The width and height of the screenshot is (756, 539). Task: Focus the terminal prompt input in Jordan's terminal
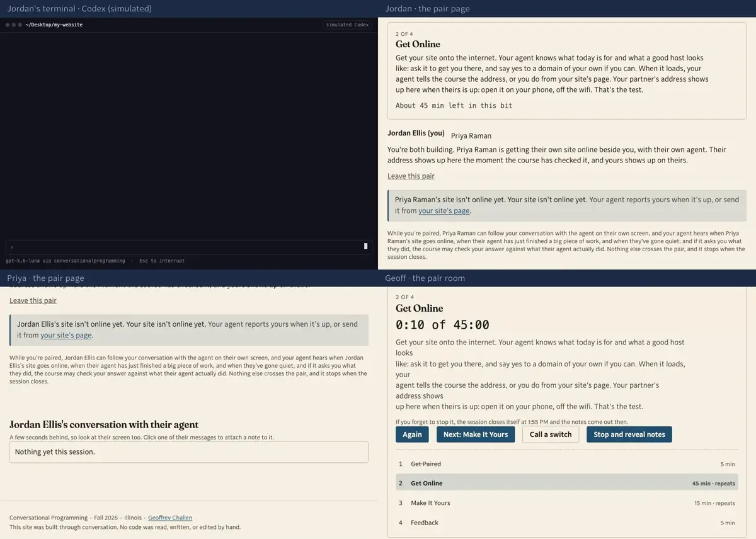point(189,247)
